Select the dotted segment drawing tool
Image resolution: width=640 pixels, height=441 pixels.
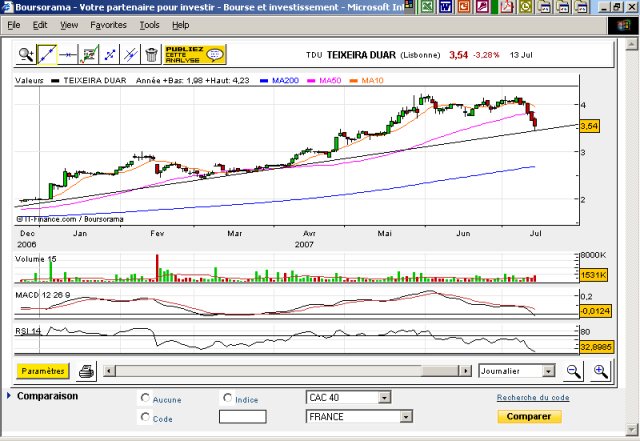(x=109, y=54)
